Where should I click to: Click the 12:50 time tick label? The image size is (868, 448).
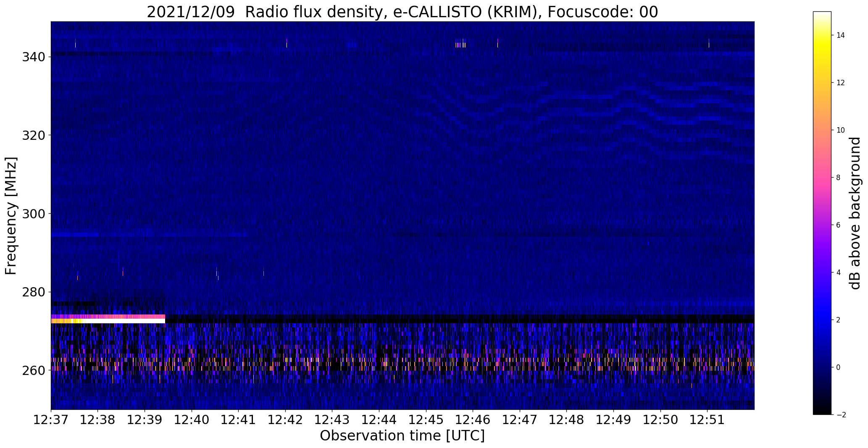pos(661,420)
